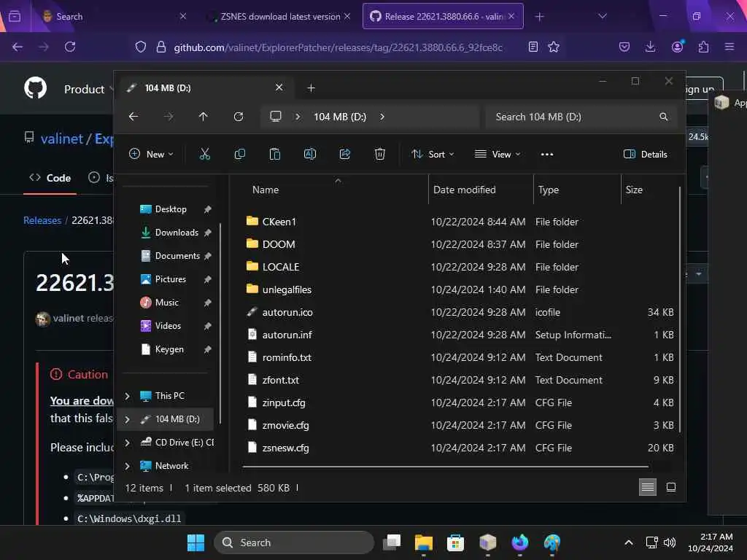Viewport: 747px width, 560px height.
Task: Open Microsoft Store from the taskbar
Action: pos(455,542)
